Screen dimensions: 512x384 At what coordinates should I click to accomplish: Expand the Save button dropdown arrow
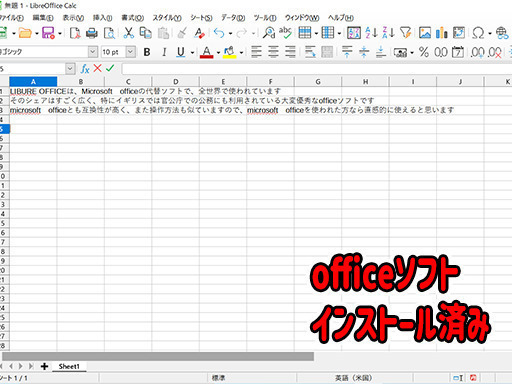point(60,33)
